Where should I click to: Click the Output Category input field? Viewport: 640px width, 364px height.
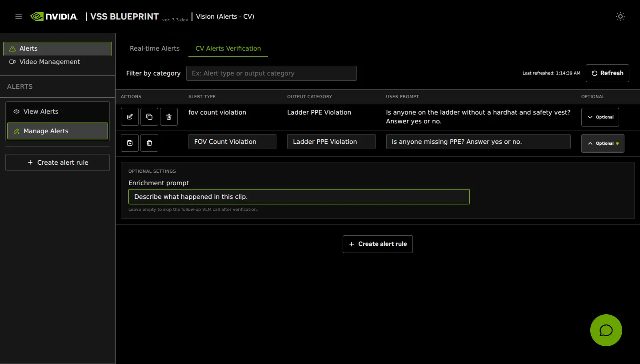pyautogui.click(x=331, y=142)
